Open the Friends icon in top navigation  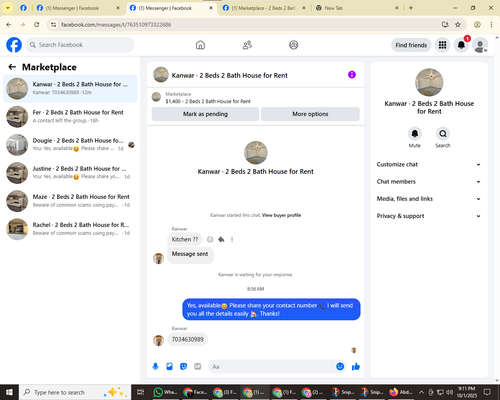(x=247, y=45)
